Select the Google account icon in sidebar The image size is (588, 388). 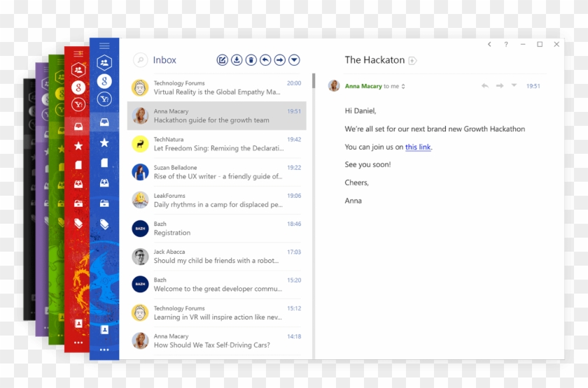click(104, 81)
